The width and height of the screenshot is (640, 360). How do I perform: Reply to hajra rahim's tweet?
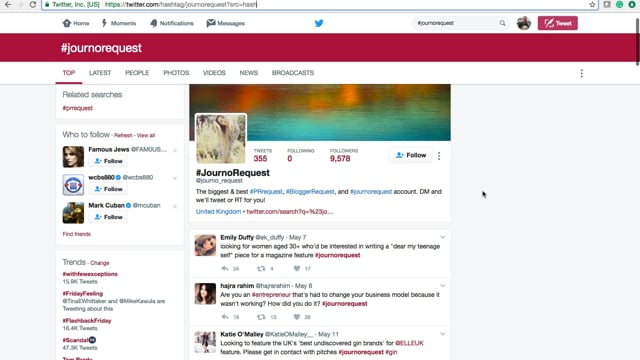(225, 317)
